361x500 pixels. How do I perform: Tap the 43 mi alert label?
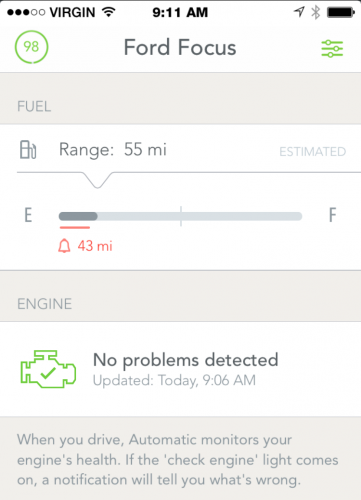95,246
